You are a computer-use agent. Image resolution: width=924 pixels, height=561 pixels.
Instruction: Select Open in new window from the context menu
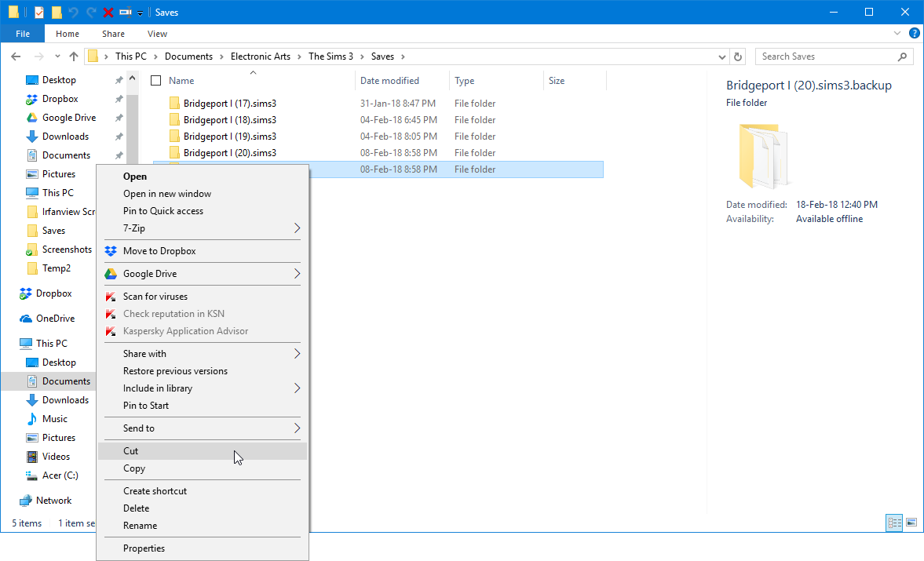pos(203,194)
